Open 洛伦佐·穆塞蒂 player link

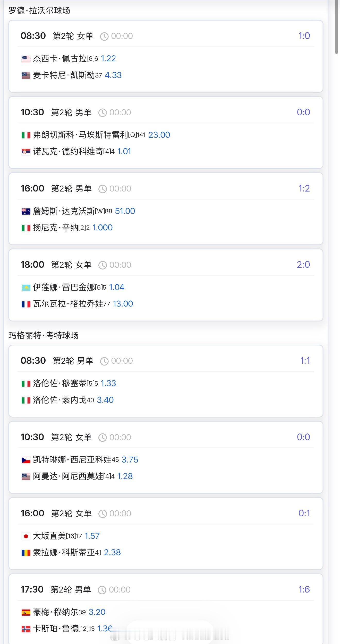(59, 384)
